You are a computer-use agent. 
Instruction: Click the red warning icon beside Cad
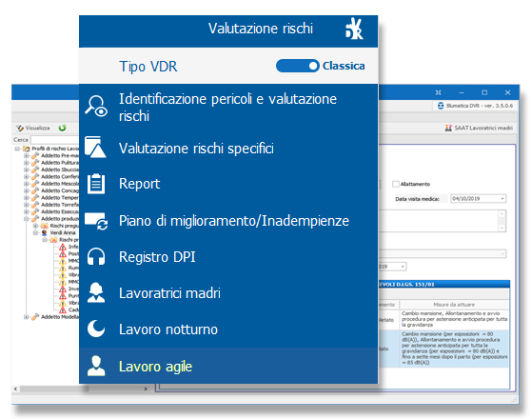tap(63, 310)
